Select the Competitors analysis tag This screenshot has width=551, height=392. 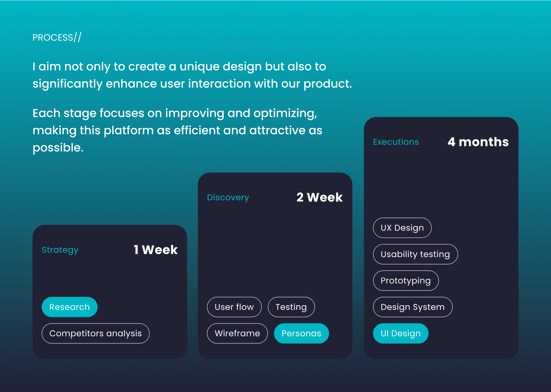coord(95,333)
